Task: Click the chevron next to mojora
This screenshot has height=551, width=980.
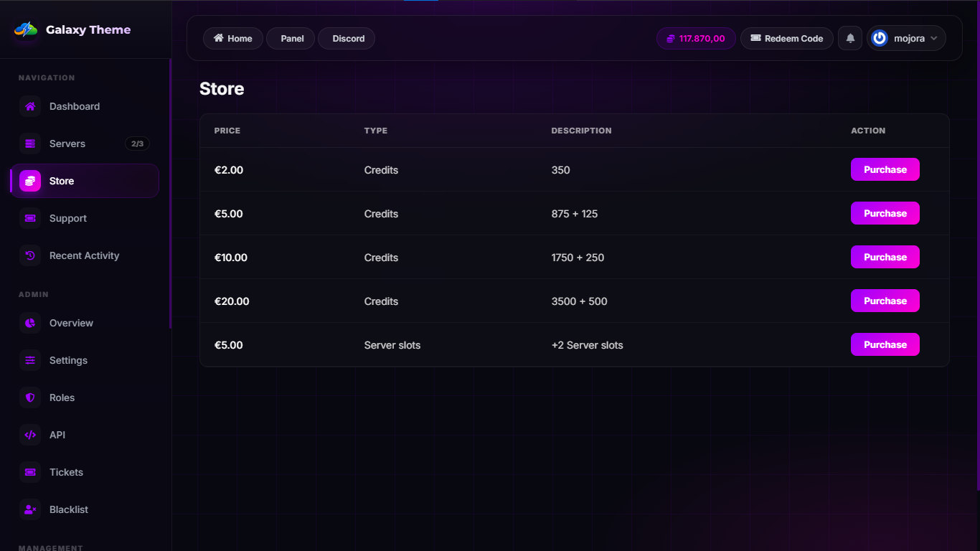Action: click(x=934, y=39)
